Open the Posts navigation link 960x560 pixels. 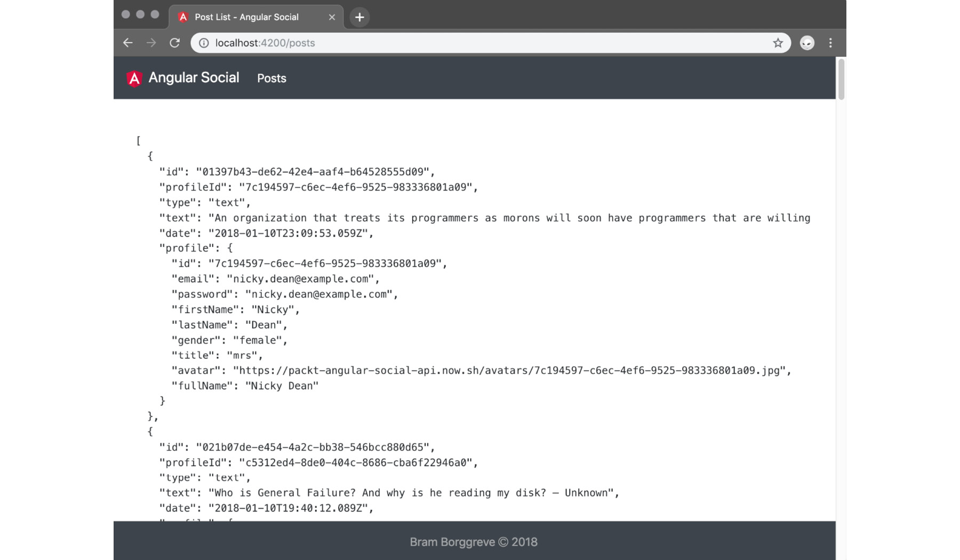click(x=271, y=78)
